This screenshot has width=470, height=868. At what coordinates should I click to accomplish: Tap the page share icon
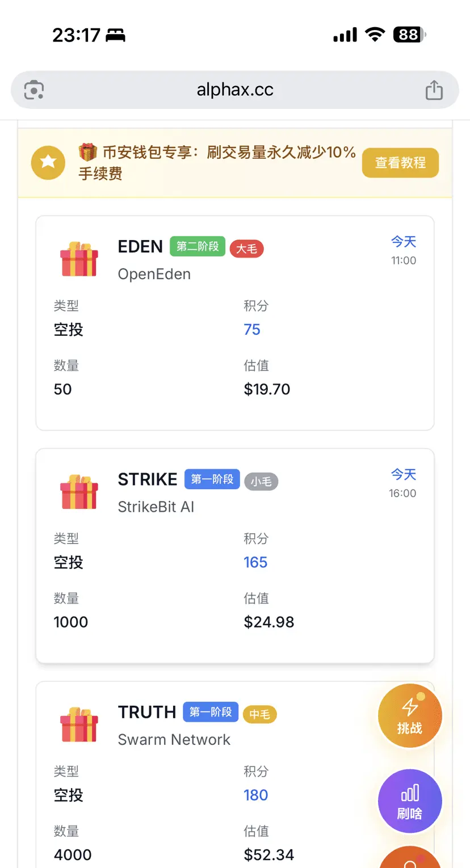coord(434,90)
